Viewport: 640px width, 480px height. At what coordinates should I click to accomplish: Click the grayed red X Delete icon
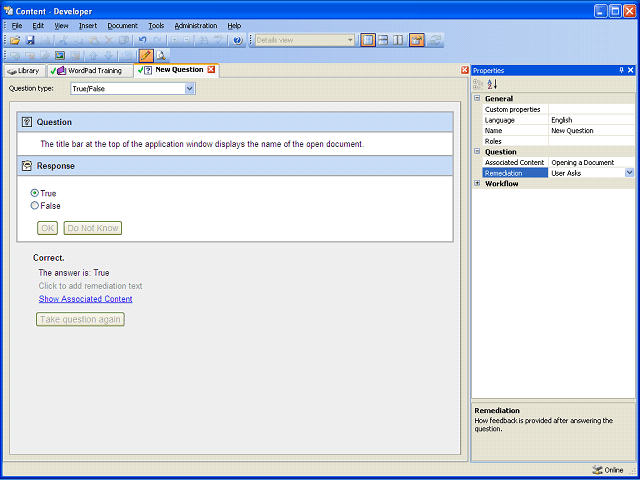109,40
